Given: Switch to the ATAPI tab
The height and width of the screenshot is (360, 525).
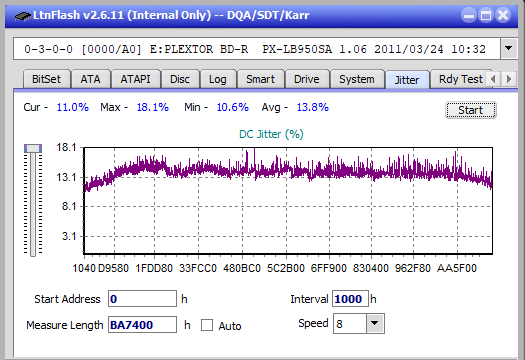Looking at the screenshot, I should click(x=136, y=79).
